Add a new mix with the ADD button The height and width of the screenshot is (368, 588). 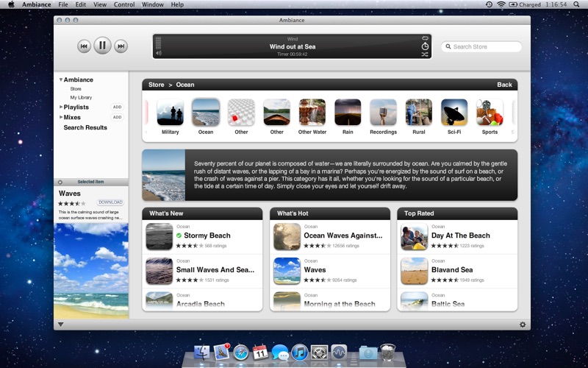[118, 117]
